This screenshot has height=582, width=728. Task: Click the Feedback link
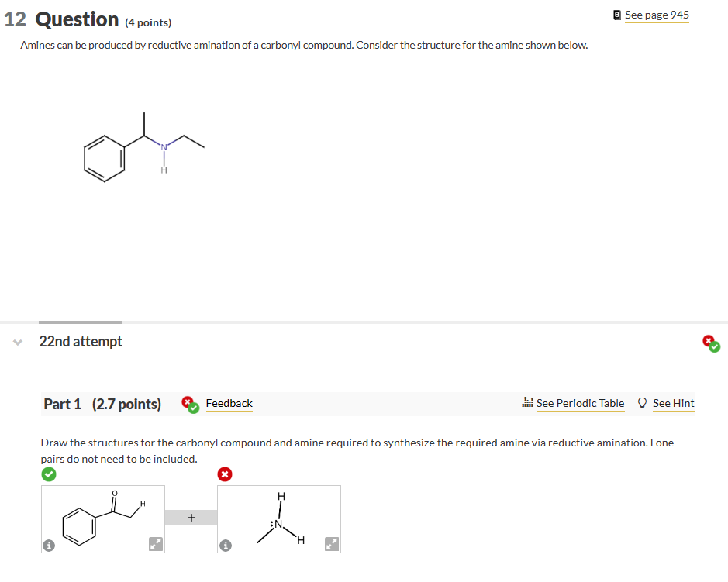coord(228,403)
